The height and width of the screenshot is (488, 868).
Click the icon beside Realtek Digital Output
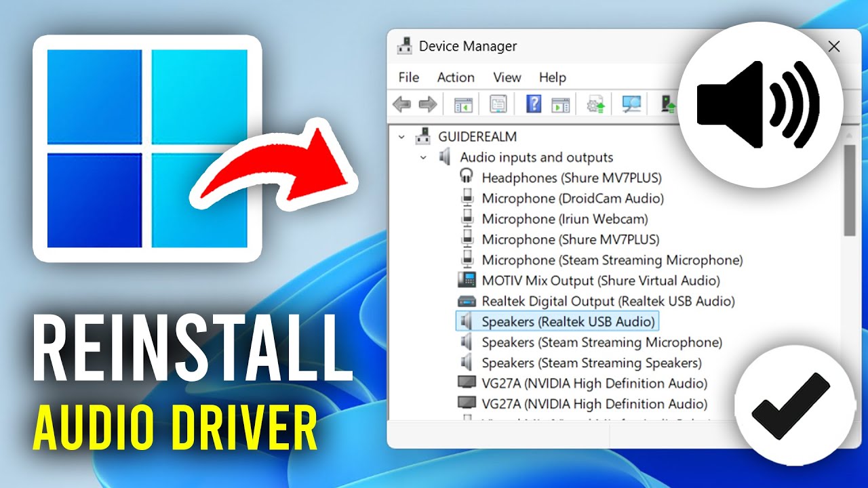[467, 301]
